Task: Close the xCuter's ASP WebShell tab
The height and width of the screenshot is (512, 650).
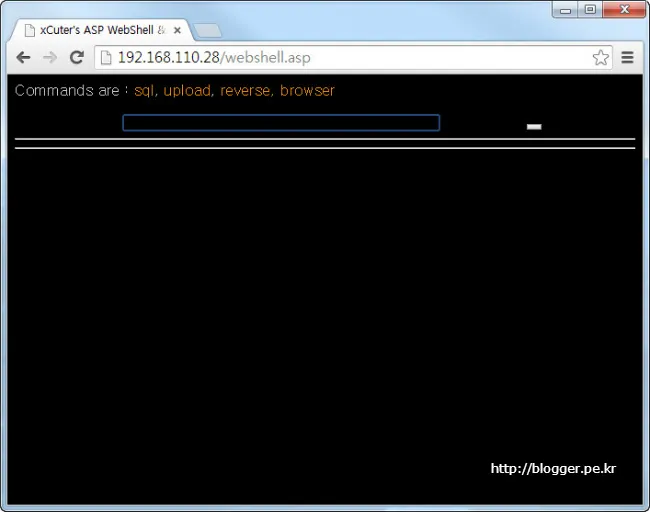Action: 177,30
